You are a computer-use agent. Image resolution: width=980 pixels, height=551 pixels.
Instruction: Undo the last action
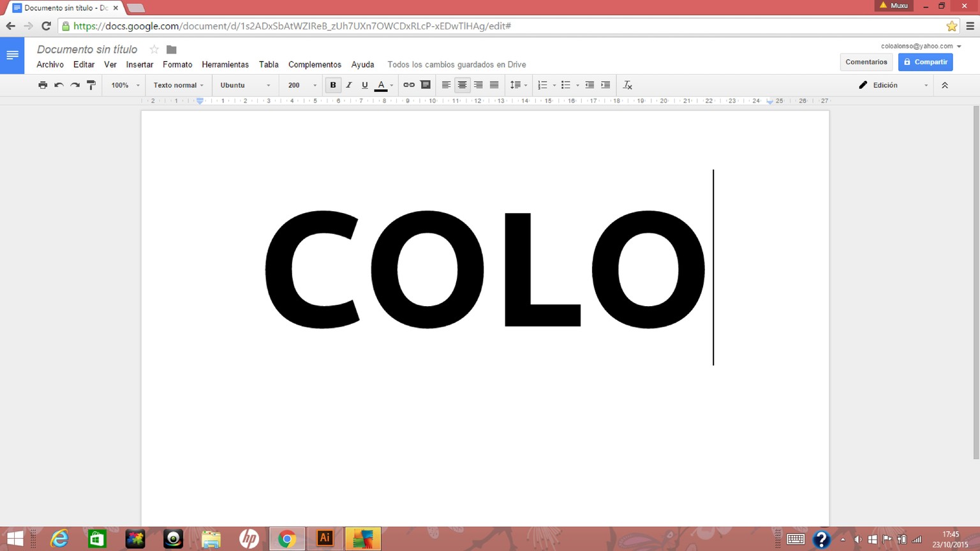59,85
